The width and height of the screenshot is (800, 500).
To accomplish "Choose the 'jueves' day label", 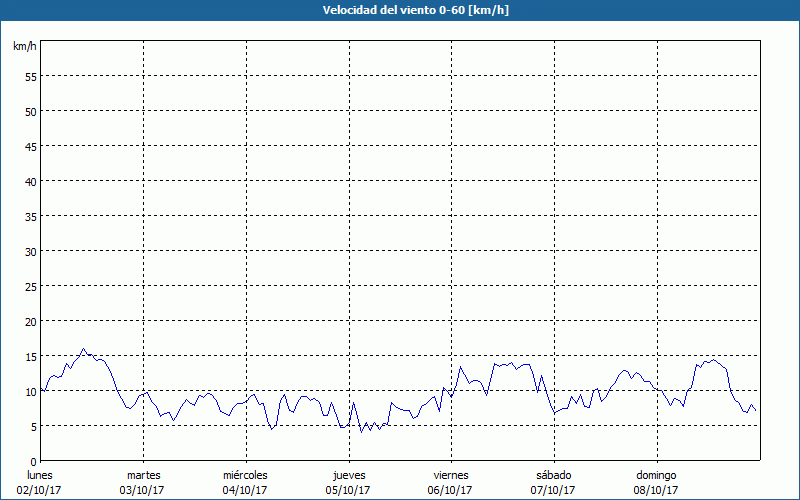I will coord(348,475).
